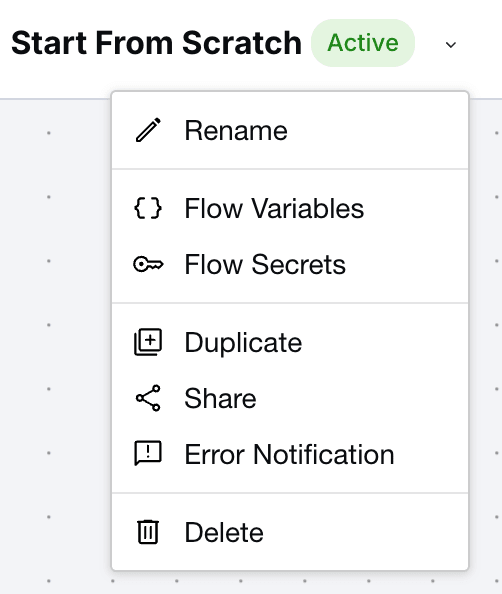502x594 pixels.
Task: Choose the Share option label
Action: pos(220,399)
